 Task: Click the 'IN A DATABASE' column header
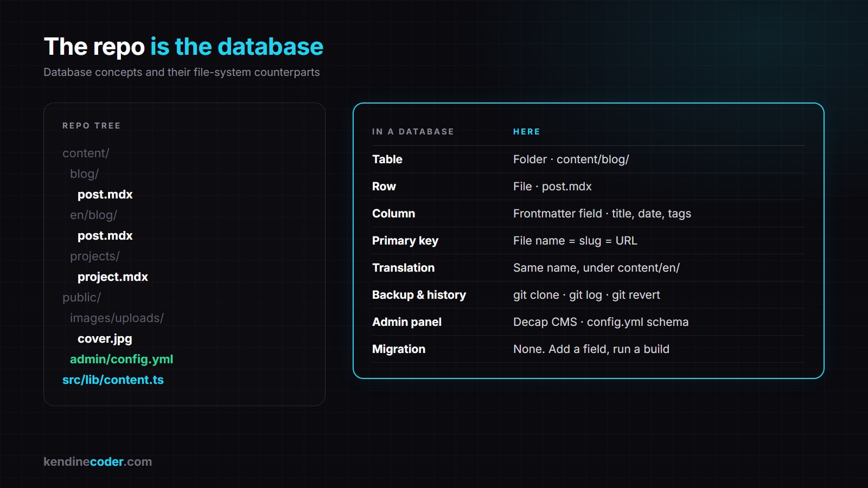(x=413, y=132)
